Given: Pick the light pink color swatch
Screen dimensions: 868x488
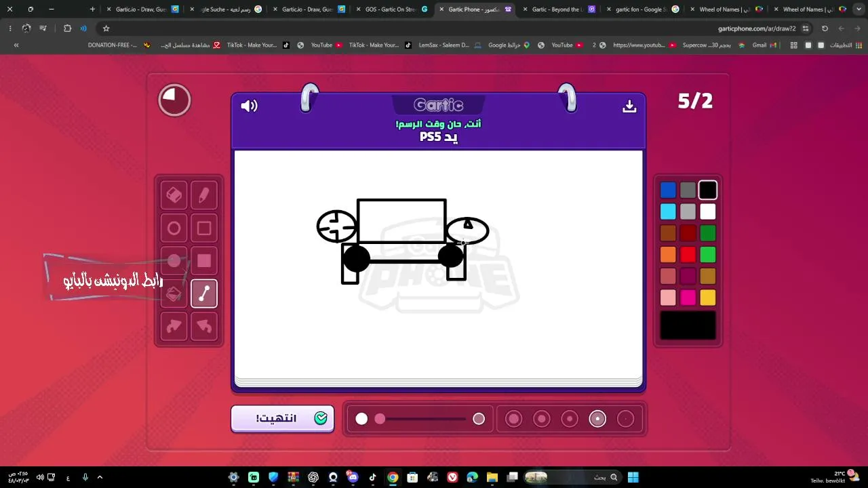Looking at the screenshot, I should click(x=668, y=298).
